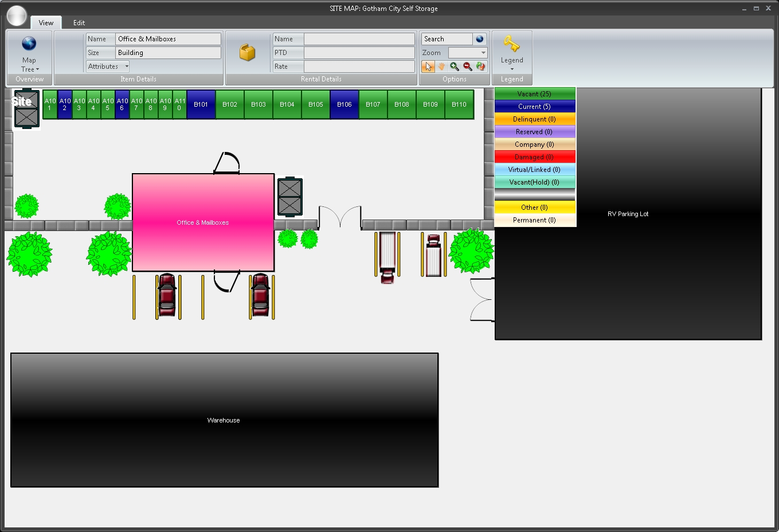779x532 pixels.
Task: Select unit B106 on the site map
Action: click(x=344, y=104)
